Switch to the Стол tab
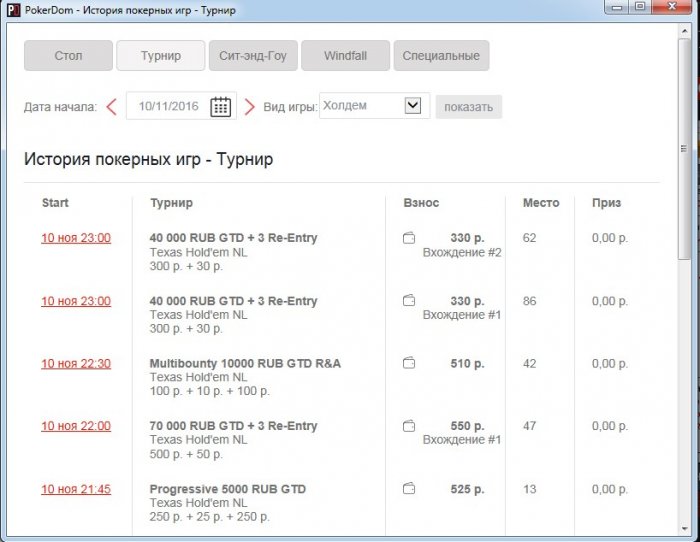The width and height of the screenshot is (700, 542). [x=68, y=56]
